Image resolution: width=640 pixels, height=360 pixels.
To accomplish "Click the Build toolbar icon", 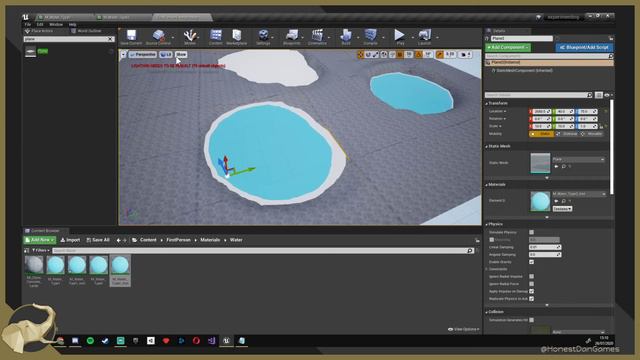I will click(346, 37).
